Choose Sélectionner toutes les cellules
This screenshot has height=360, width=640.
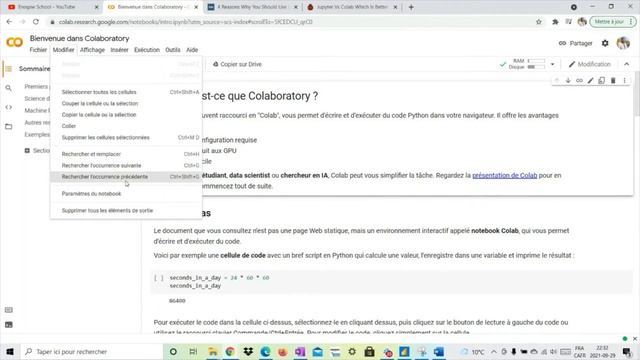point(126,92)
